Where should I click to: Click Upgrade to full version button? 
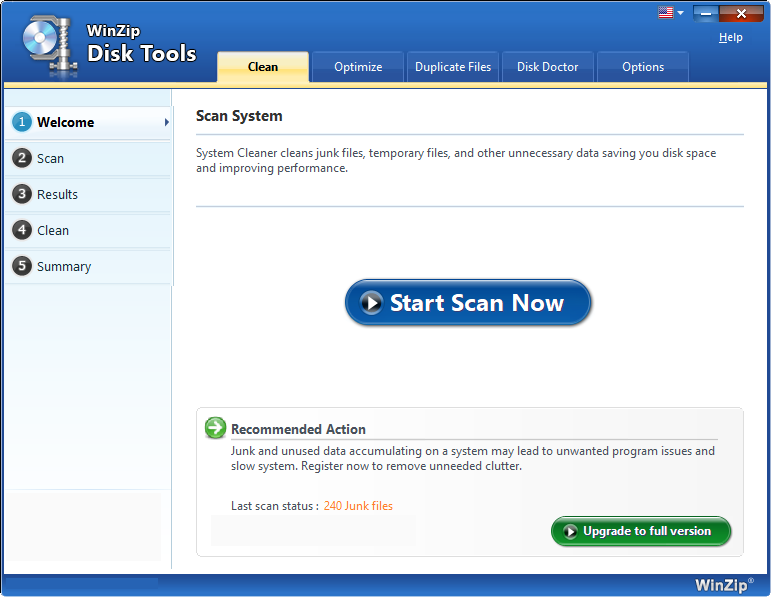(641, 531)
